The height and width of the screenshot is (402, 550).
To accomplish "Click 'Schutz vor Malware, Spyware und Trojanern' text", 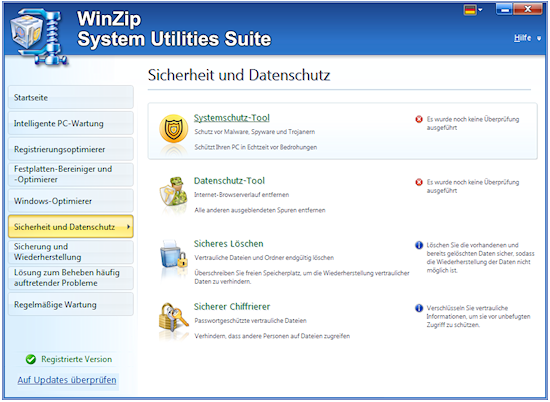I will pyautogui.click(x=255, y=132).
